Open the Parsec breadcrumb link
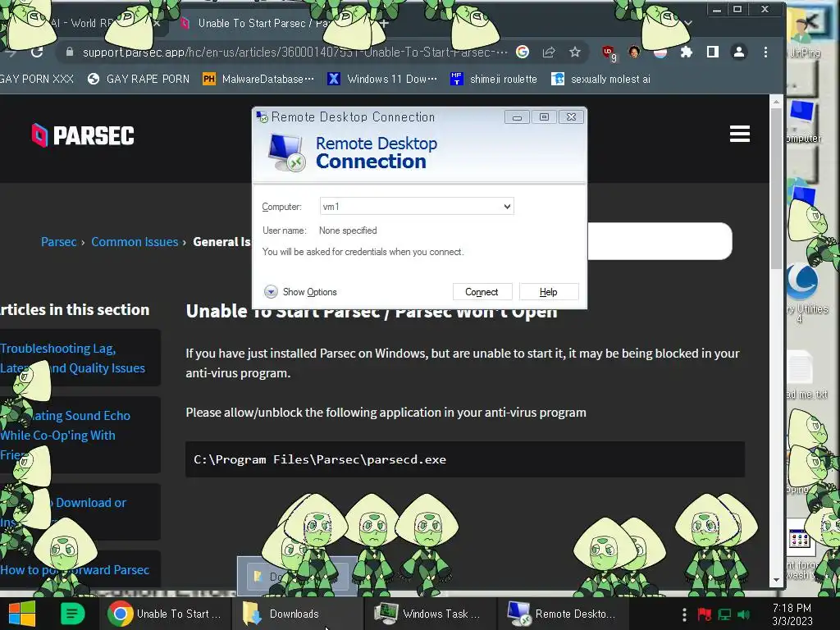This screenshot has height=630, width=840. tap(59, 242)
